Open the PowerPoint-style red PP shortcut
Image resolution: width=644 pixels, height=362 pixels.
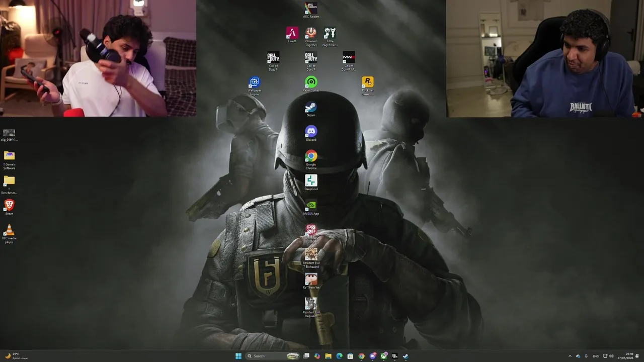(x=311, y=233)
